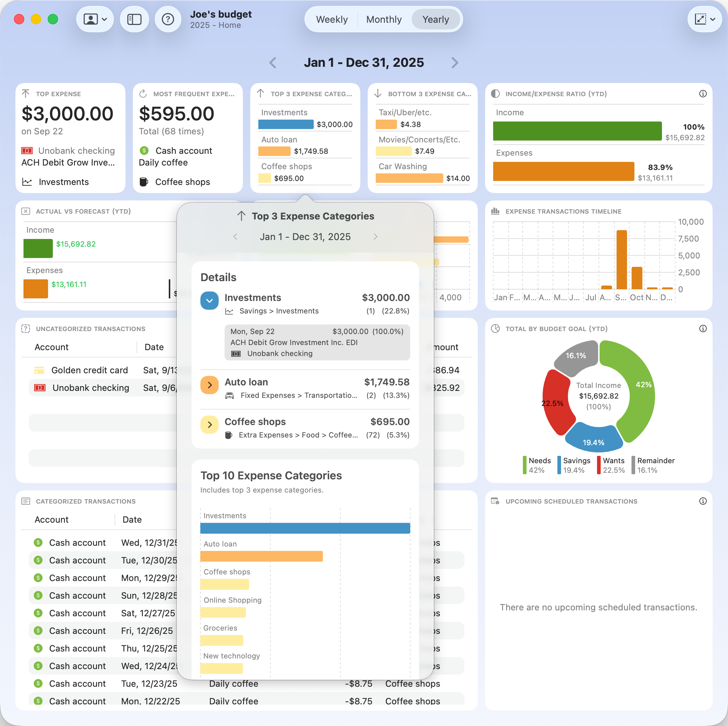Click the Cash account dollar icon in Categorized Transactions
728x726 pixels.
point(38,542)
